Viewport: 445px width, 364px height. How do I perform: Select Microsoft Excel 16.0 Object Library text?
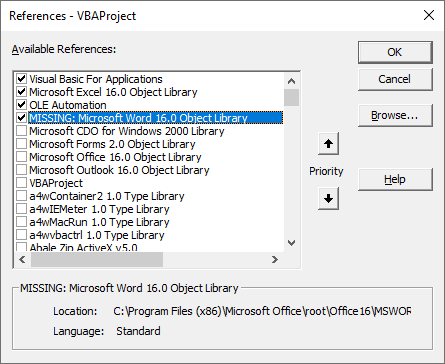tap(113, 92)
